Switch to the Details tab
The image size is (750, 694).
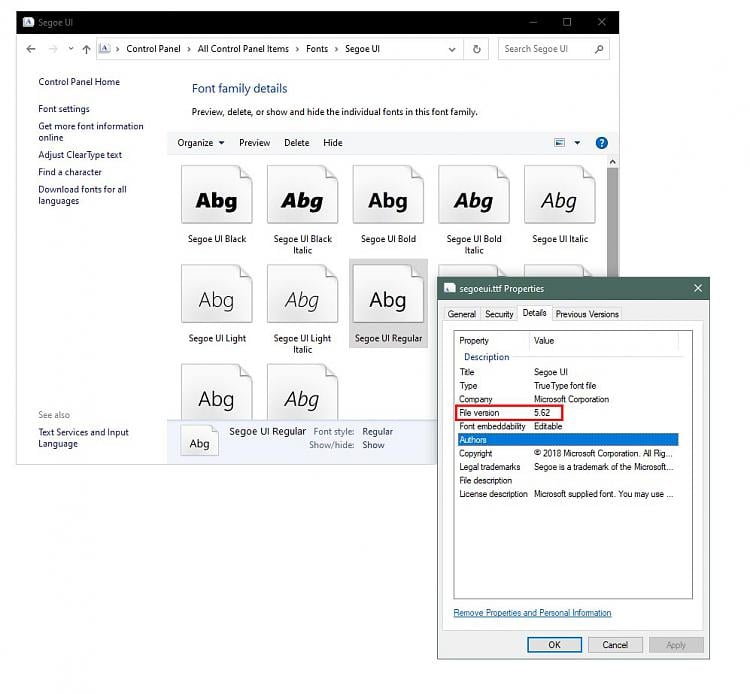point(534,313)
